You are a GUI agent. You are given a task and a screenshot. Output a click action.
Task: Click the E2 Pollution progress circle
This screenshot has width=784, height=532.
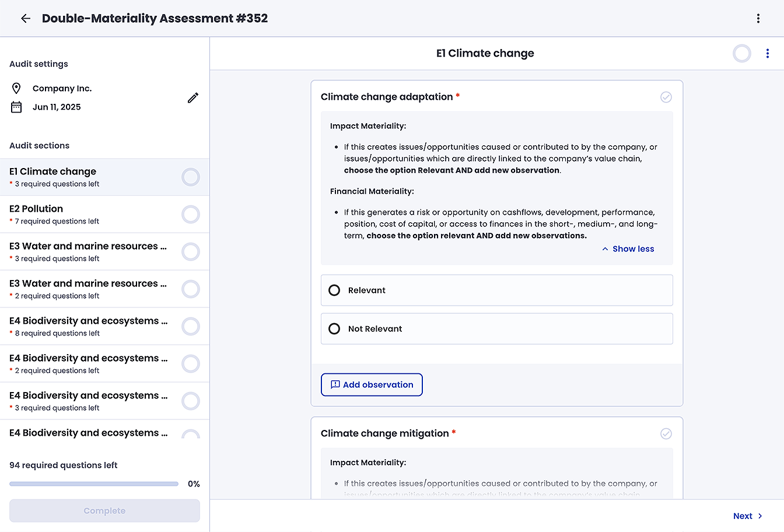click(191, 214)
